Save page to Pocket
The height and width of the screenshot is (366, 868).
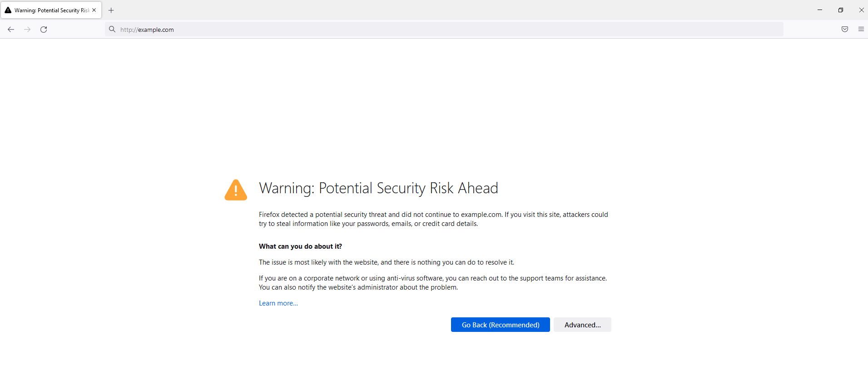(844, 30)
